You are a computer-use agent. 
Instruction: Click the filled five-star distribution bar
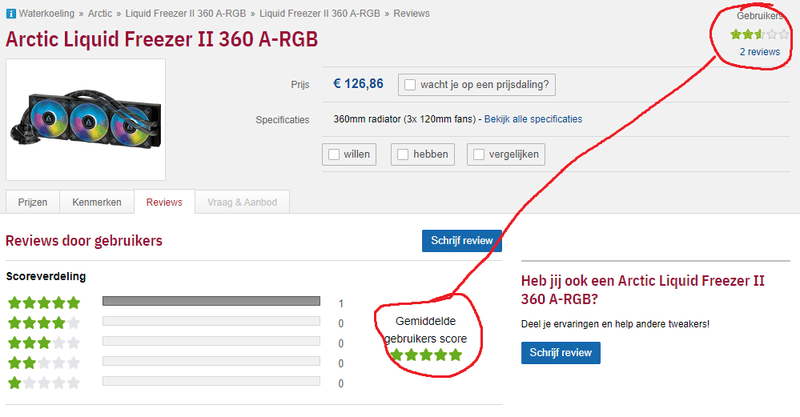click(211, 301)
